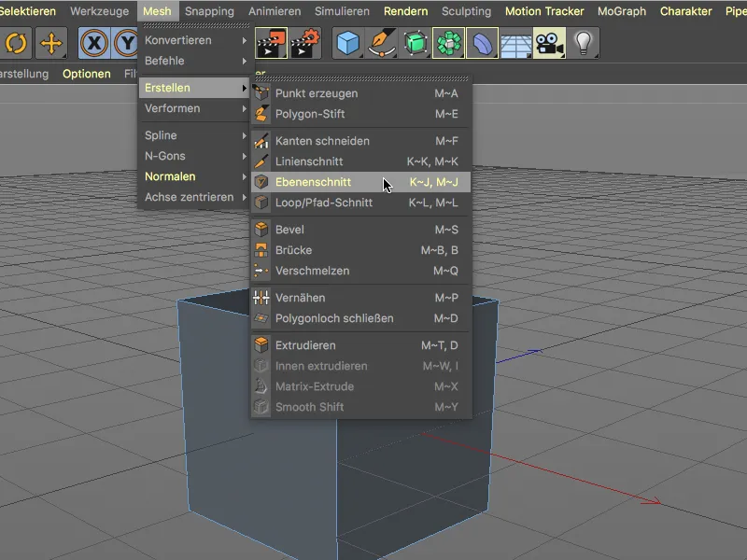Toggle the Y axis lock

point(125,43)
